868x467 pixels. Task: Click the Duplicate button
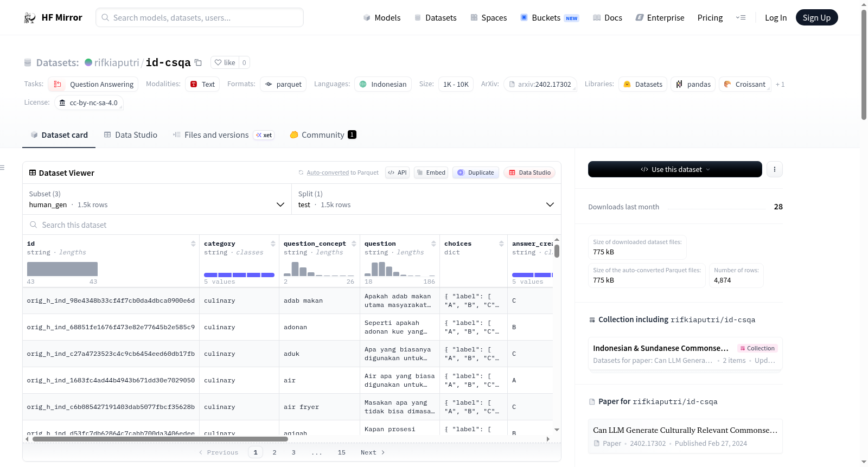point(476,172)
